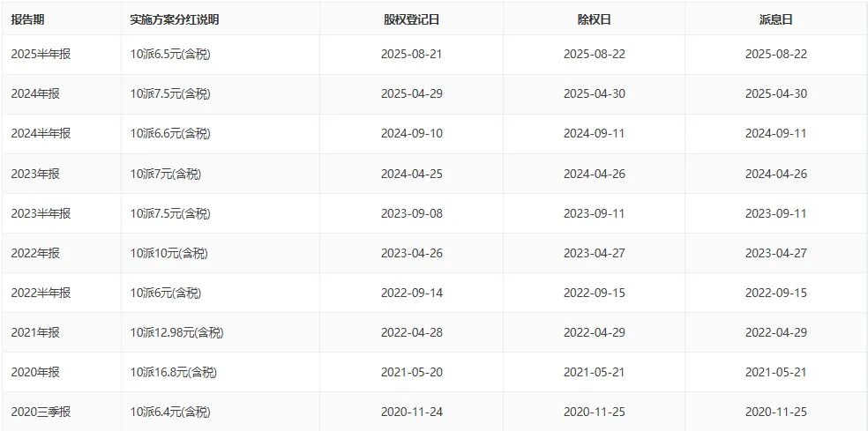Click the 2020三季报 report period cell
The width and height of the screenshot is (868, 431).
[x=41, y=412]
